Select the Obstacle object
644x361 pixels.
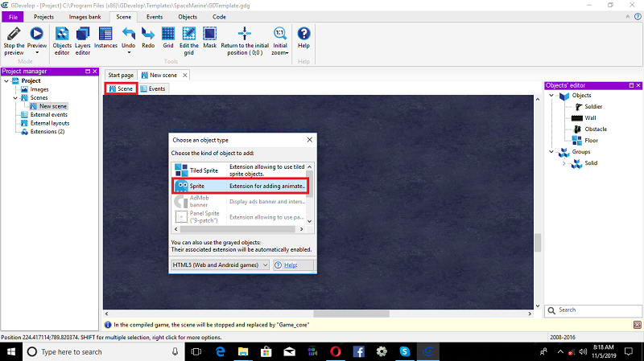coord(596,129)
